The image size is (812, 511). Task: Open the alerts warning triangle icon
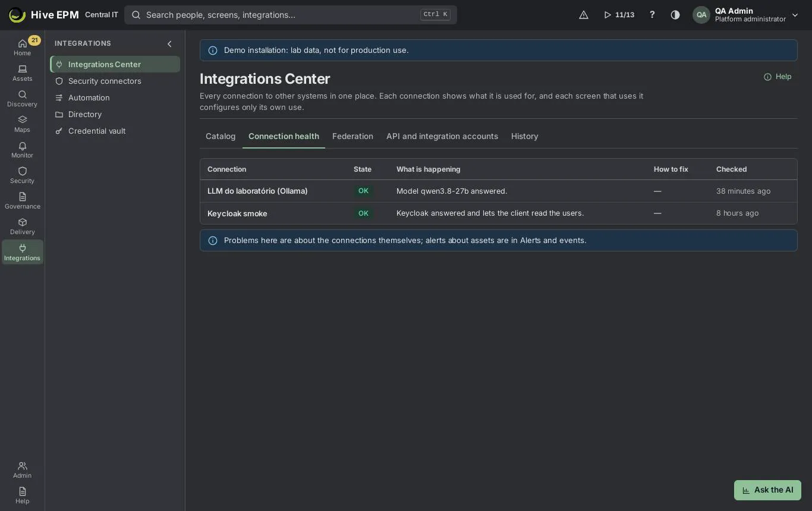pyautogui.click(x=584, y=15)
